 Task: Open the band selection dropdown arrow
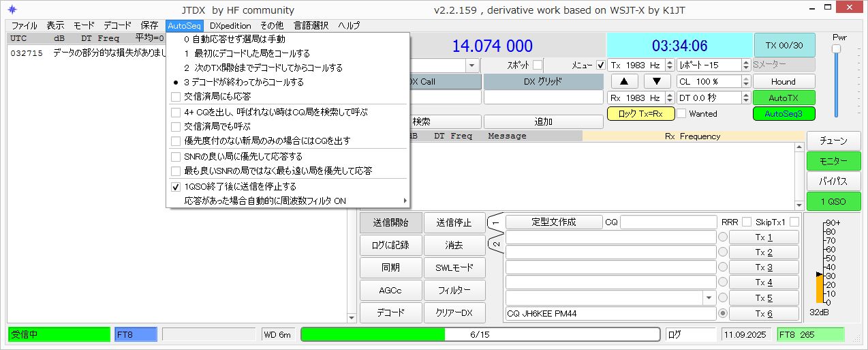click(473, 65)
